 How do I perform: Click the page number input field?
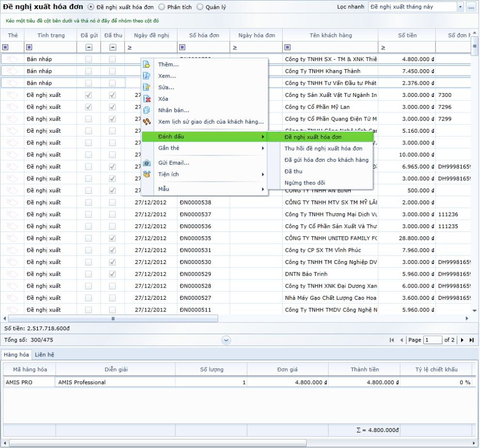[x=432, y=340]
